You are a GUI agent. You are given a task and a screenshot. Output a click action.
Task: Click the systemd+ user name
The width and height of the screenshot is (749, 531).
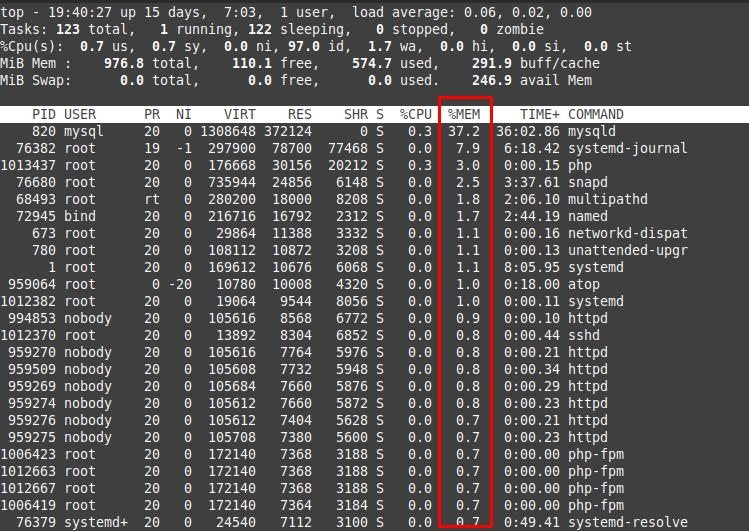96,522
